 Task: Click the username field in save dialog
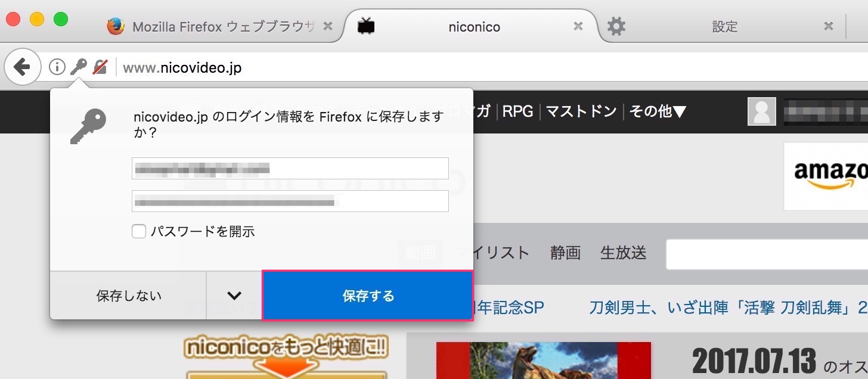290,169
